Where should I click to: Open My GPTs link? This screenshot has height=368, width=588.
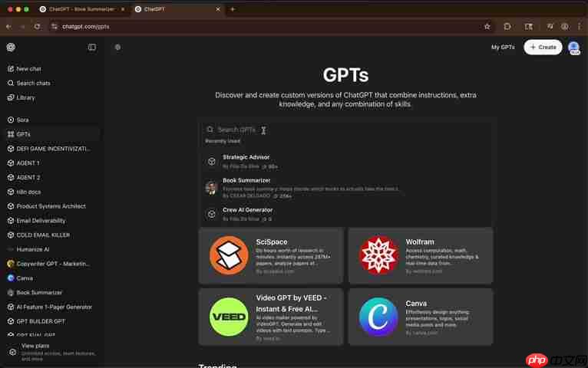coord(503,48)
